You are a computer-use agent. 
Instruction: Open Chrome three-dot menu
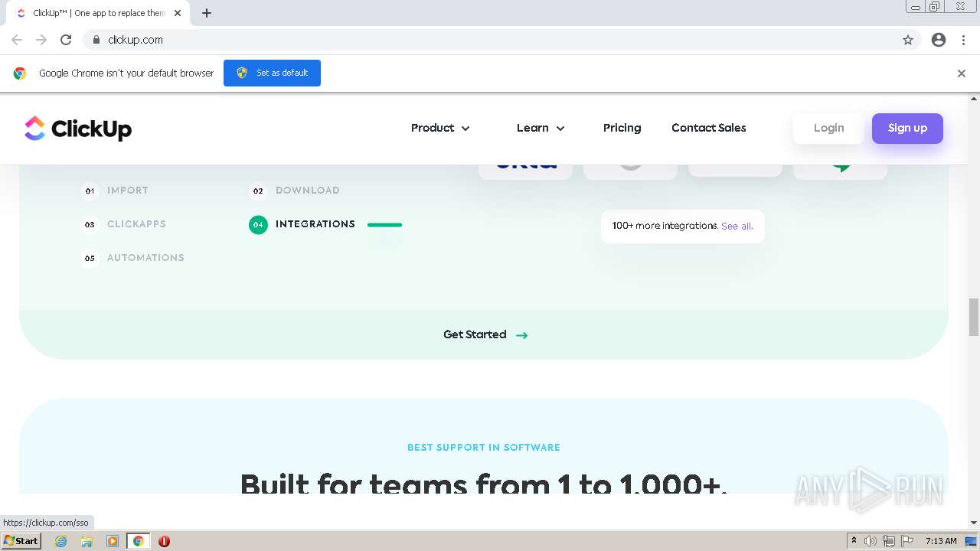click(x=963, y=40)
